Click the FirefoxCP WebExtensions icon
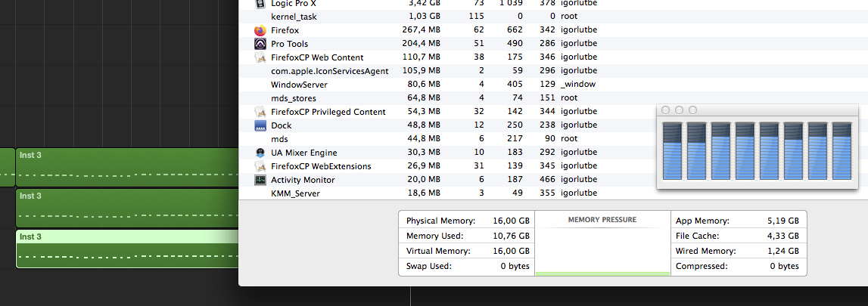The height and width of the screenshot is (306, 868). tap(260, 166)
